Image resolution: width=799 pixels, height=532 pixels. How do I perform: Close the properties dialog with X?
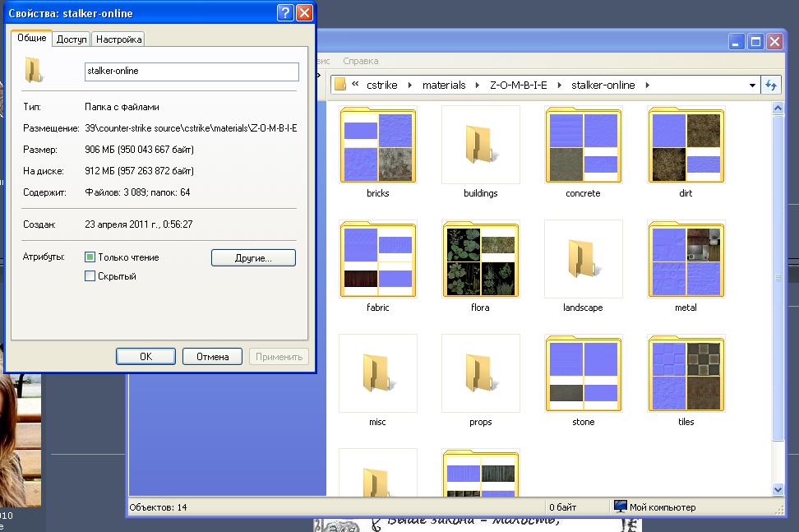click(x=304, y=12)
